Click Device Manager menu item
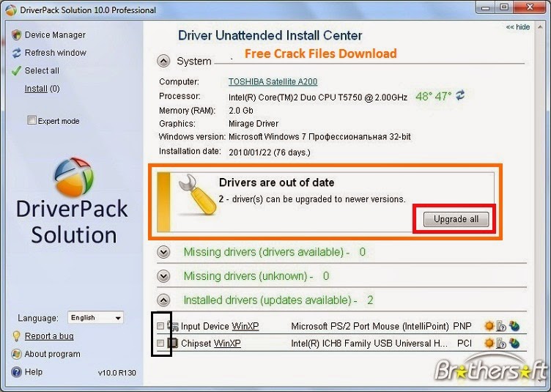The width and height of the screenshot is (551, 392). pos(55,34)
